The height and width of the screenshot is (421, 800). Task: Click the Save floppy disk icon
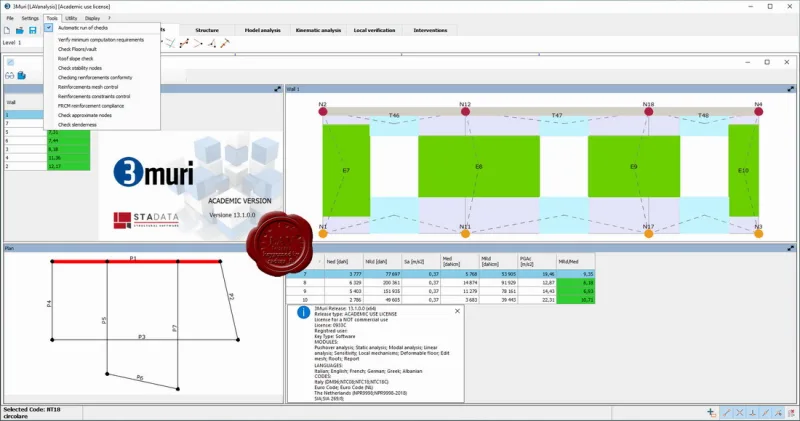click(33, 31)
